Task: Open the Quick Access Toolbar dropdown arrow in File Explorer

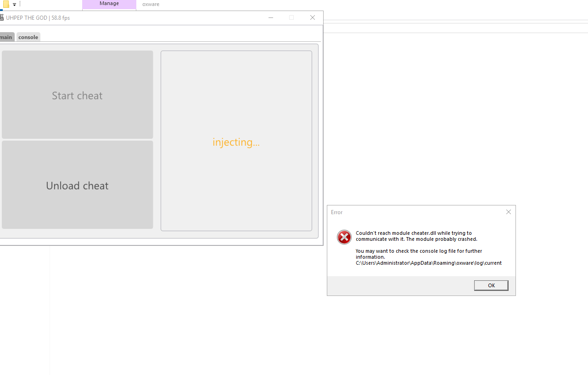Action: tap(15, 5)
